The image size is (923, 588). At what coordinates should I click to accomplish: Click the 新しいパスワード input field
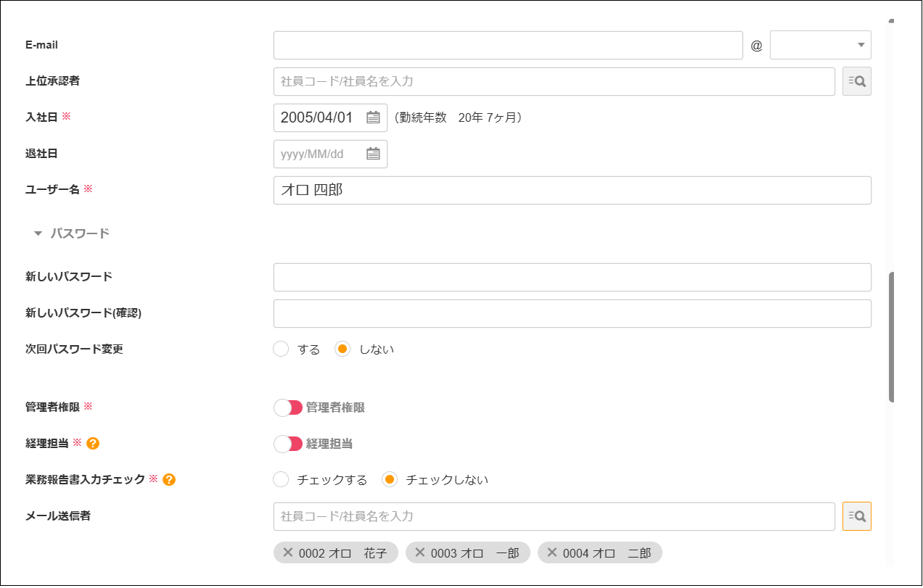[x=572, y=277]
